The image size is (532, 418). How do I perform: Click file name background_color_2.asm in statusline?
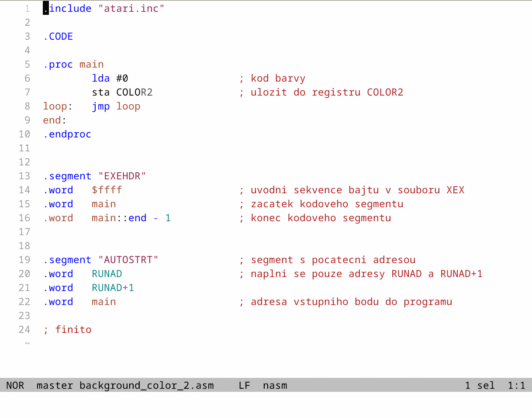pos(147,385)
